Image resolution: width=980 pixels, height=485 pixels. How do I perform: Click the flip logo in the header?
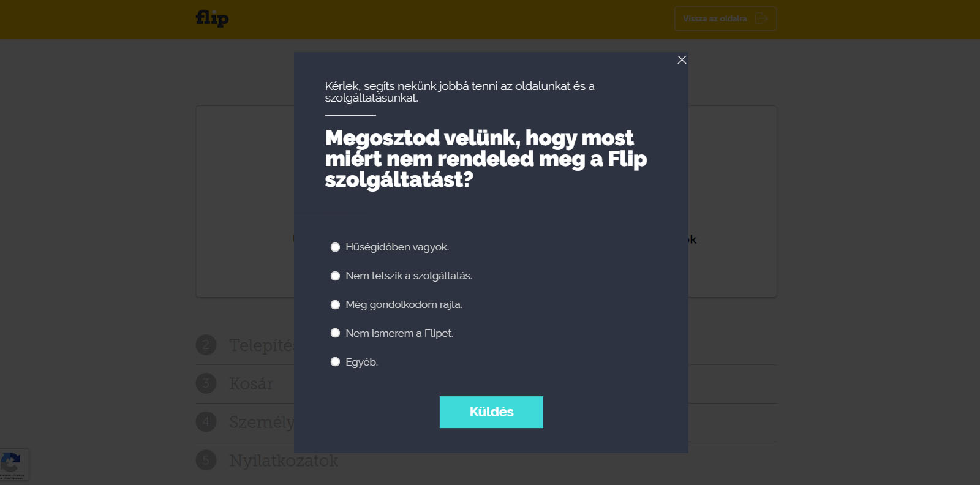211,18
